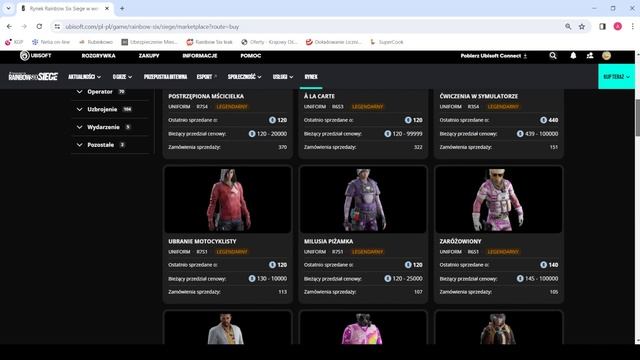This screenshot has height=360, width=640.
Task: Open PRZEPUSTKA BITEWNA page
Action: (x=165, y=77)
